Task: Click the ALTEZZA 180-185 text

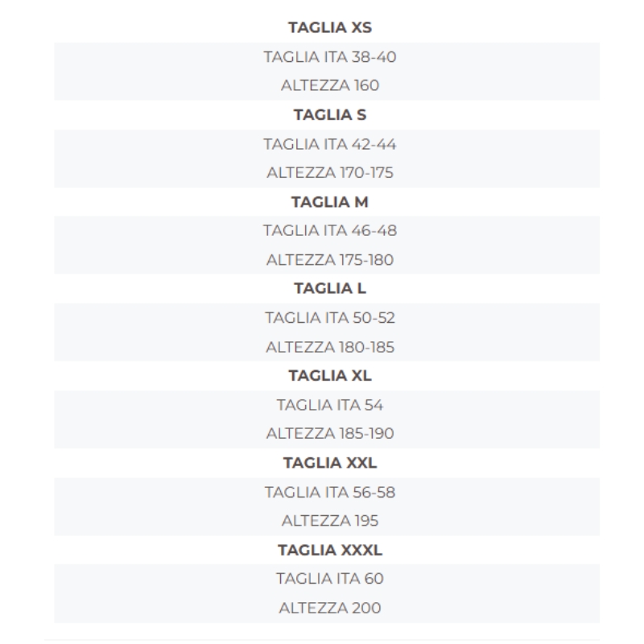Action: [x=330, y=347]
